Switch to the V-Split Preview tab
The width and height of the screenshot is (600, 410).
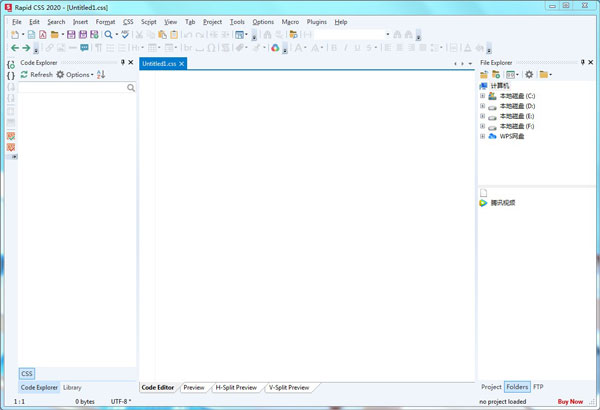coord(289,387)
